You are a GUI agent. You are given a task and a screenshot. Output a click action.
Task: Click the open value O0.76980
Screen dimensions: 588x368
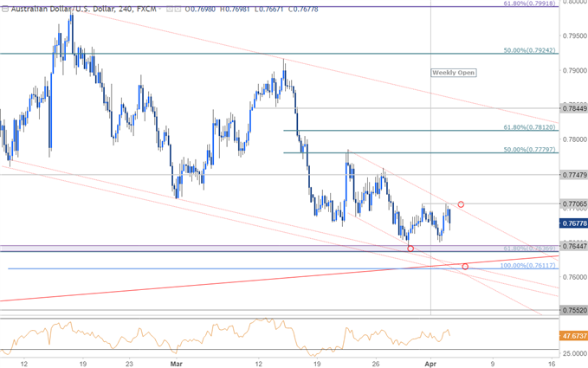pyautogui.click(x=199, y=9)
